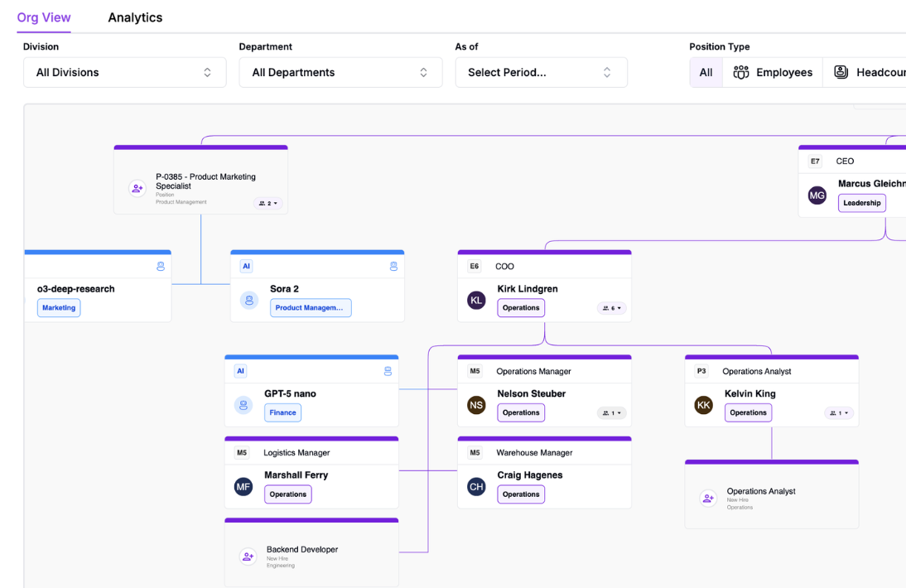Select the Org View tab
This screenshot has height=588, width=906.
coord(44,17)
